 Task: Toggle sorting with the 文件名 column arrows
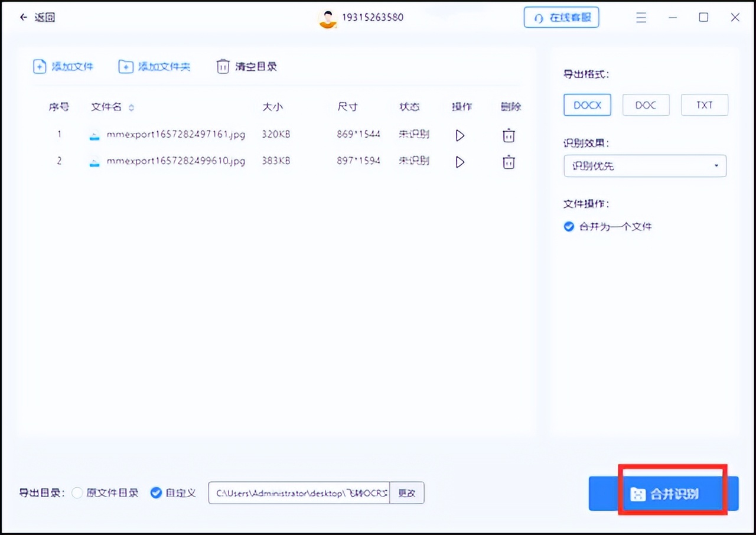click(131, 107)
